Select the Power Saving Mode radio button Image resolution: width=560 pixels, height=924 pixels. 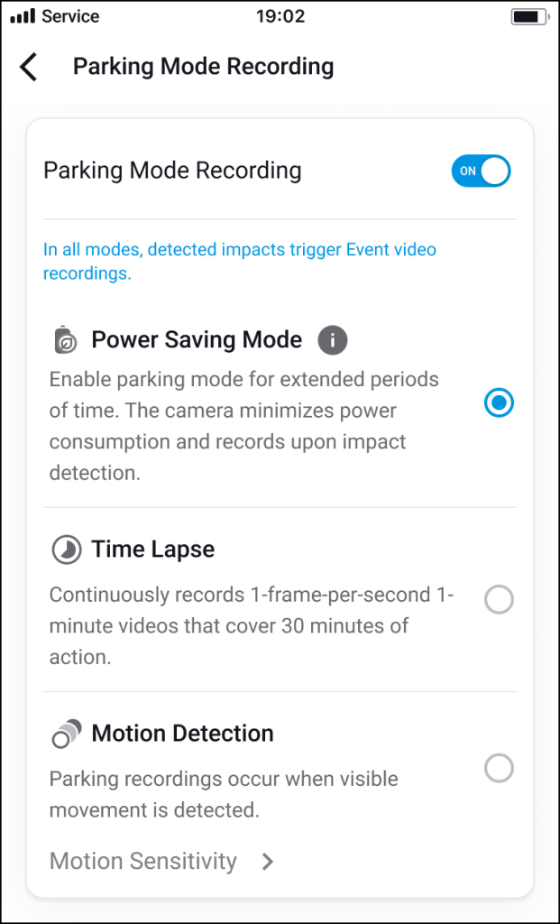[499, 402]
